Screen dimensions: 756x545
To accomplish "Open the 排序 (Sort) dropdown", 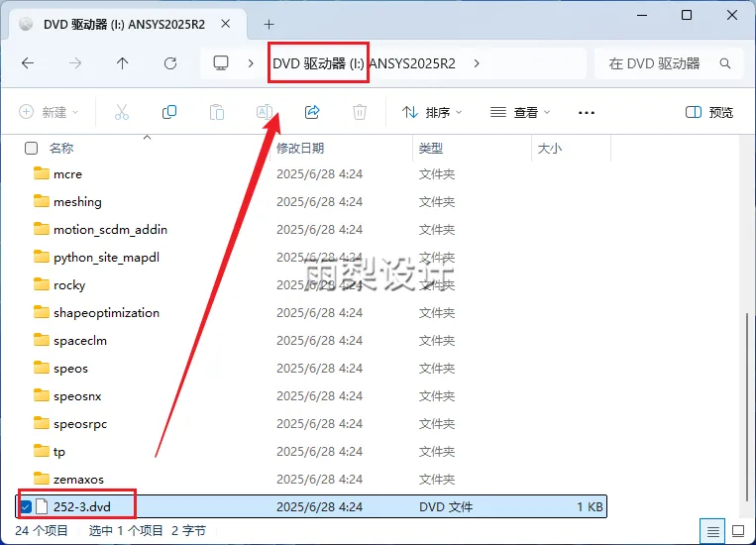I will 432,112.
